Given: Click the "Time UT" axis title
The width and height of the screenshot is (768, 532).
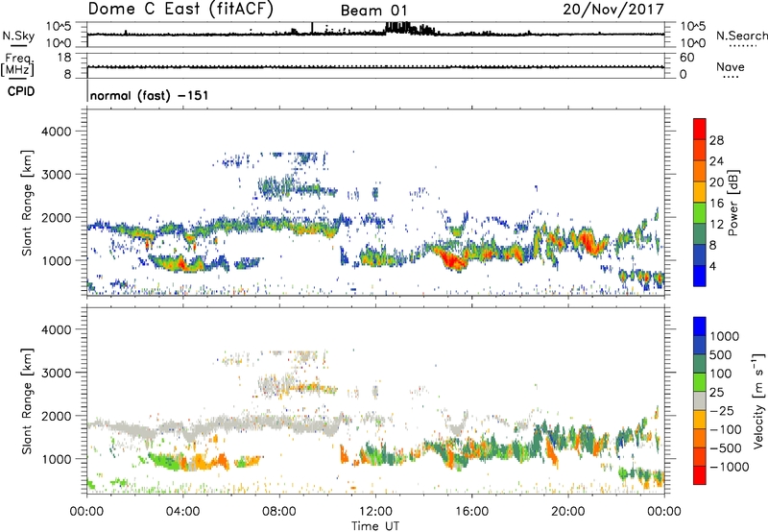Looking at the screenshot, I should pos(375,526).
